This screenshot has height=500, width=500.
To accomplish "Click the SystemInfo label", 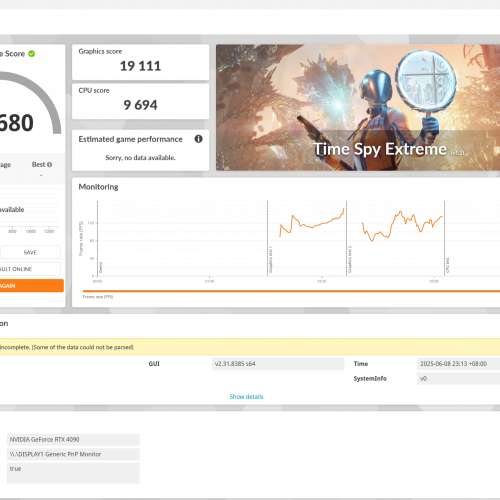I will (x=370, y=379).
